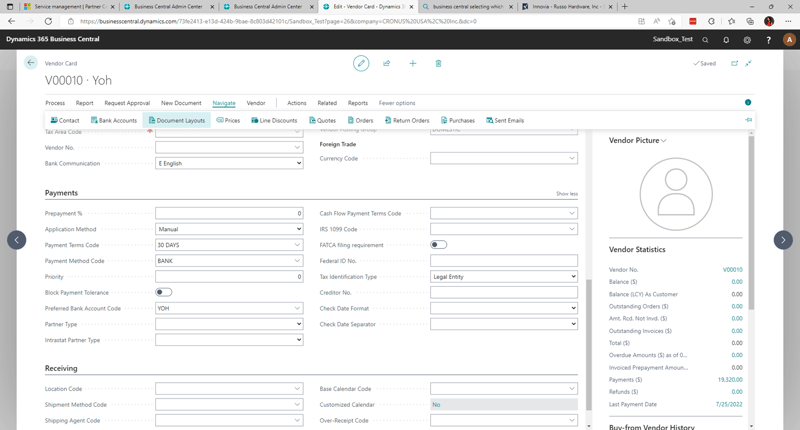Go back with the arrow icon

click(x=31, y=63)
